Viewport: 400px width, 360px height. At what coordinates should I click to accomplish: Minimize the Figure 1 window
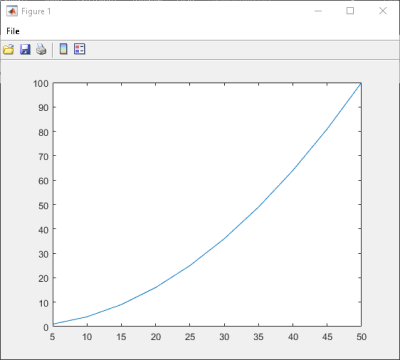[318, 11]
